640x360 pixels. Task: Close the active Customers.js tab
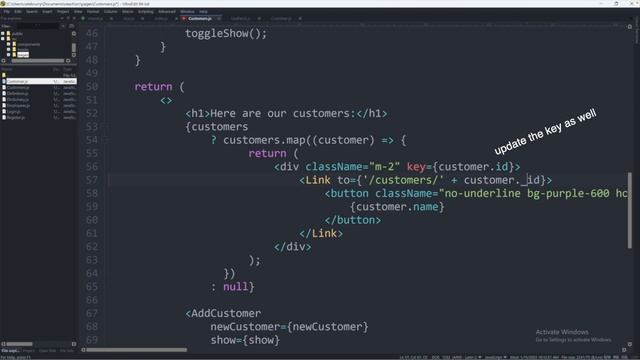219,18
